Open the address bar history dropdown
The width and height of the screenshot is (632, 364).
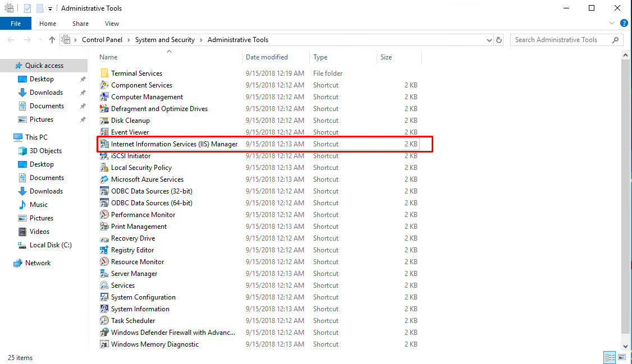coord(489,40)
